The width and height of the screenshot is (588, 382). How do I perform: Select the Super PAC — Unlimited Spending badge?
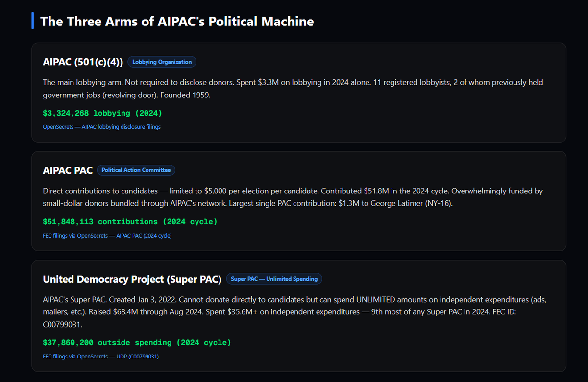pos(274,279)
